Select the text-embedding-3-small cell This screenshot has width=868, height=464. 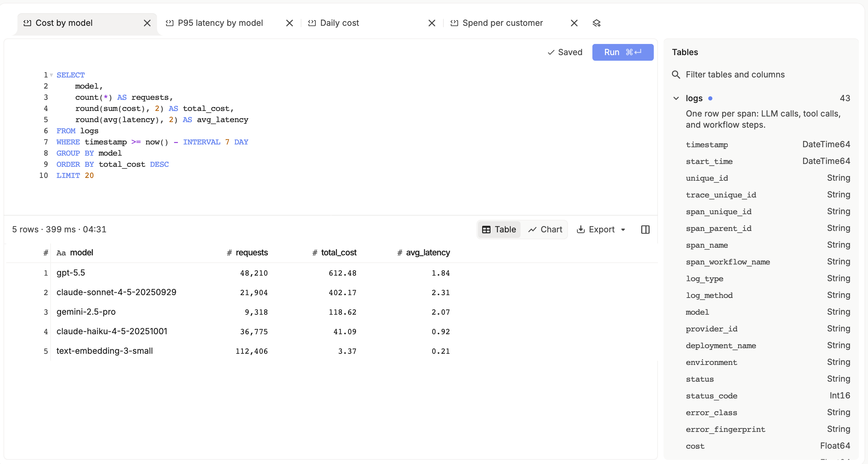pos(105,351)
